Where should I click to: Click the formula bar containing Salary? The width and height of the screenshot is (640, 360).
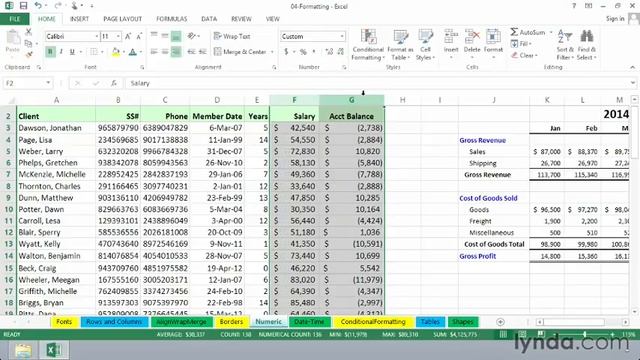click(x=378, y=83)
